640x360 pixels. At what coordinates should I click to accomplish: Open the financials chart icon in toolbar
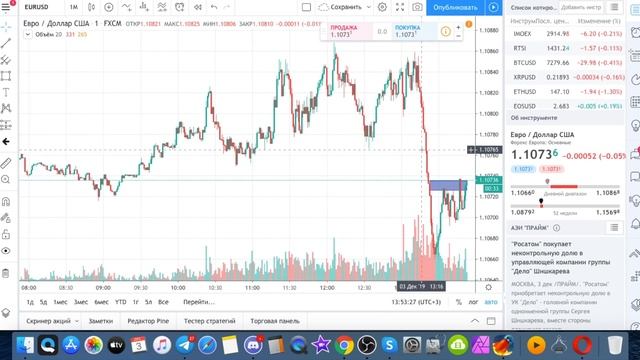pos(144,7)
